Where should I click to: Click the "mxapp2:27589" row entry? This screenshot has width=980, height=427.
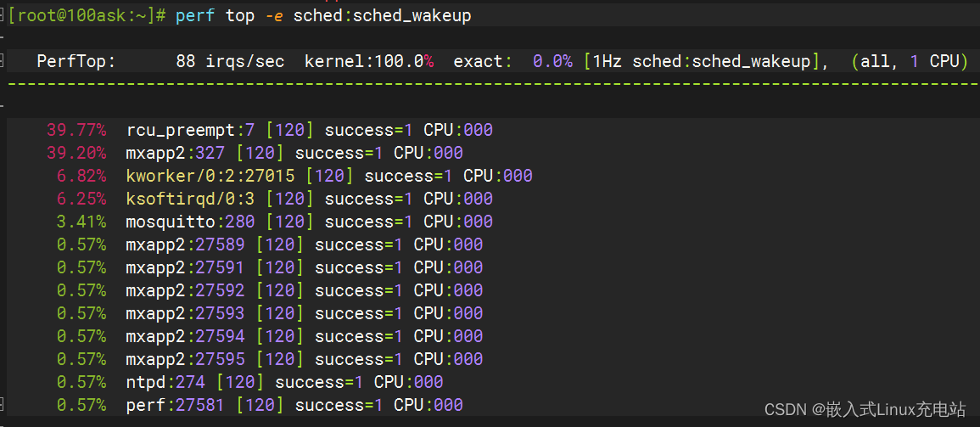coord(185,244)
